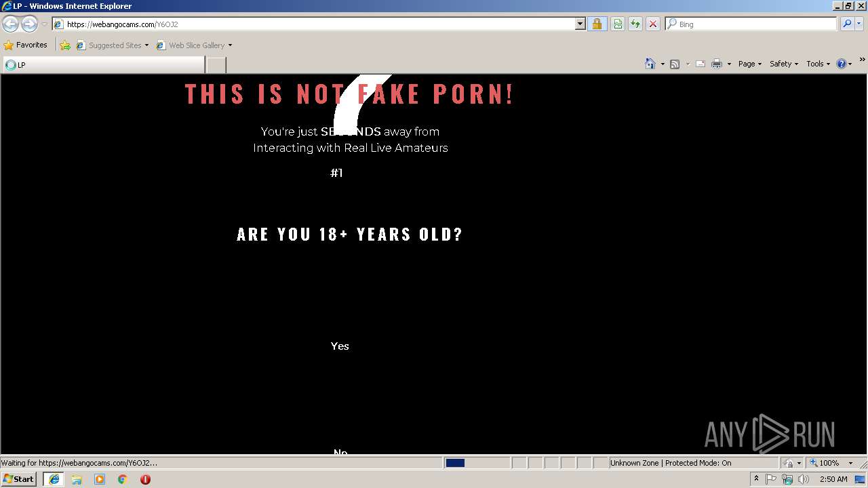Click the search magnifier button
868x488 pixels.
[x=847, y=24]
